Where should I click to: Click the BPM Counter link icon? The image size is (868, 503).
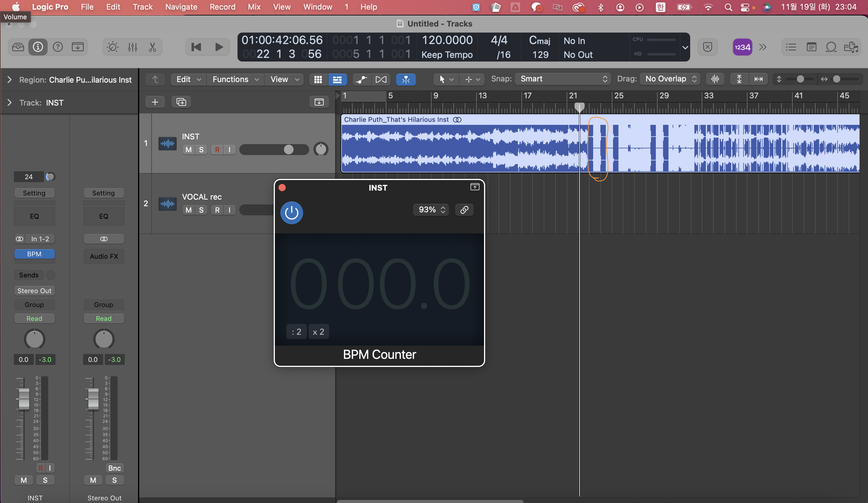464,210
